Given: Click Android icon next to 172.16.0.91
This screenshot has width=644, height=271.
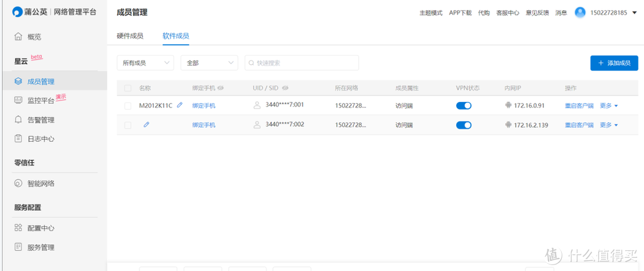Looking at the screenshot, I should [x=508, y=105].
